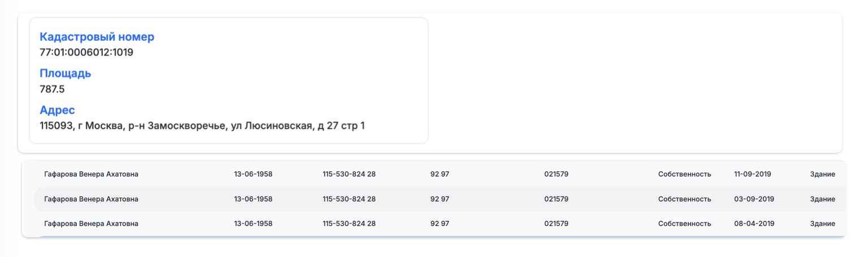Select owner name in the 08-04-2019 row

pos(91,224)
